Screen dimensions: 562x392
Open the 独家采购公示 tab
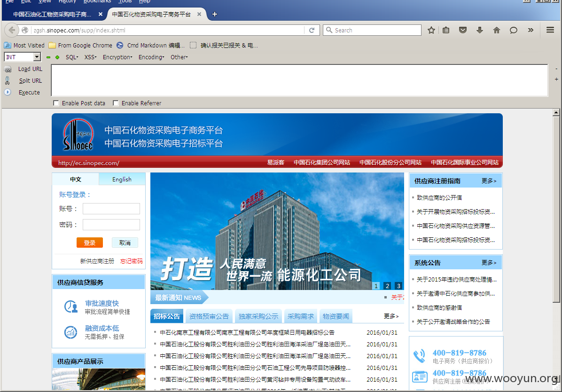(258, 316)
